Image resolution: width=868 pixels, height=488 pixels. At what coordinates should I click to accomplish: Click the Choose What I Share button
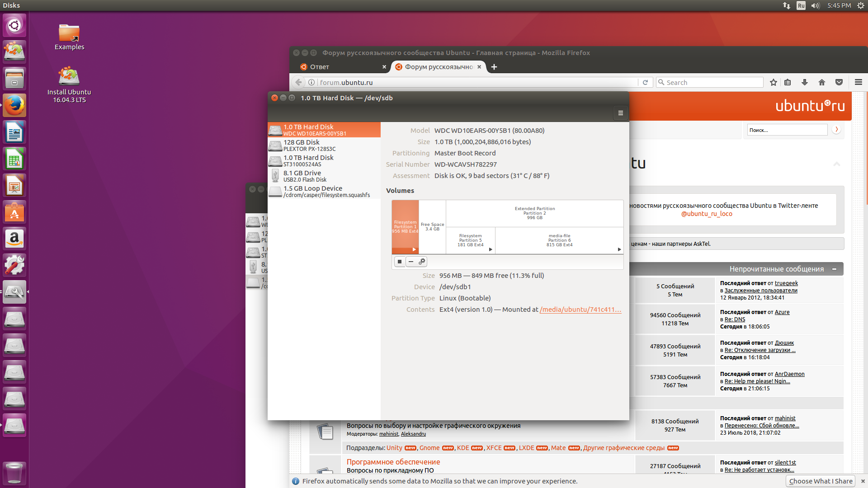(821, 481)
